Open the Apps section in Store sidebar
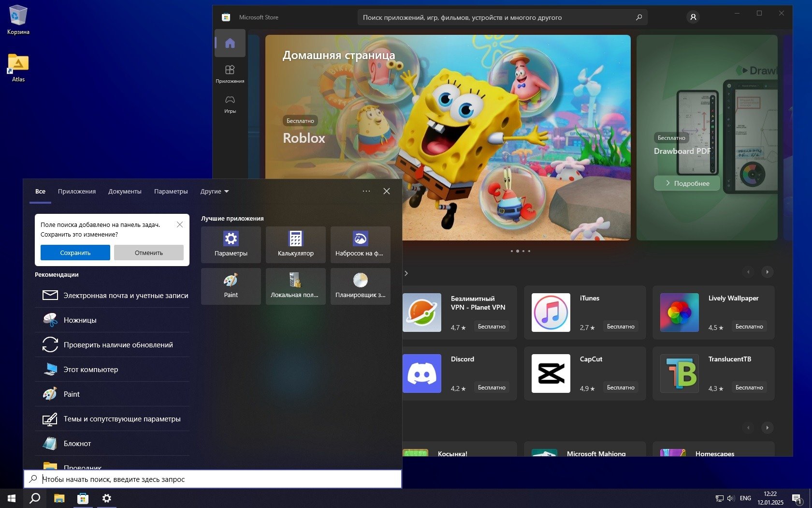812x508 pixels. pyautogui.click(x=230, y=74)
